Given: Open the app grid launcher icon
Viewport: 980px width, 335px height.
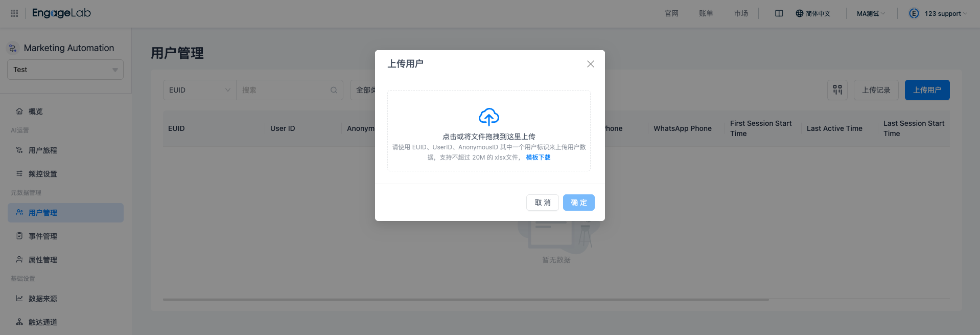Looking at the screenshot, I should tap(14, 13).
